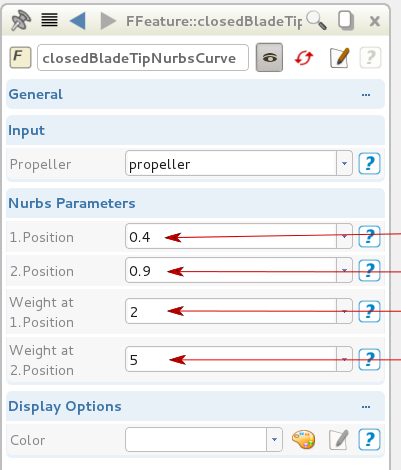Open the list view lines icon

(49, 20)
